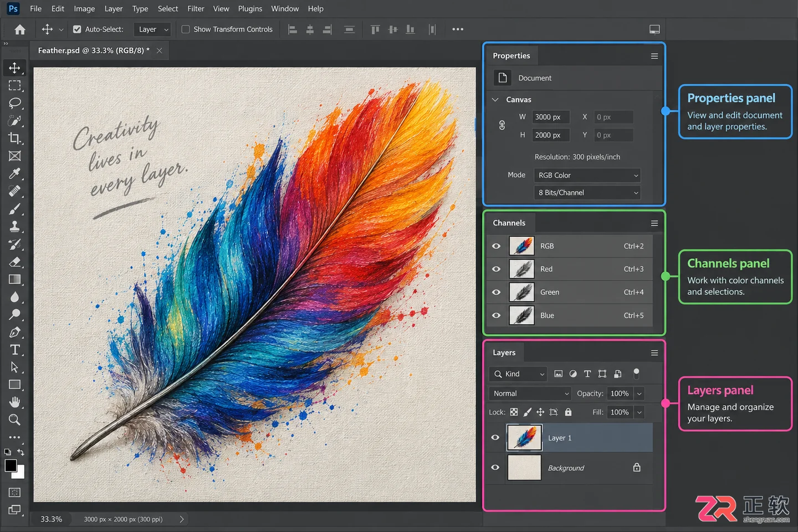
Task: Open the Normal blend mode dropdown
Action: [x=530, y=393]
